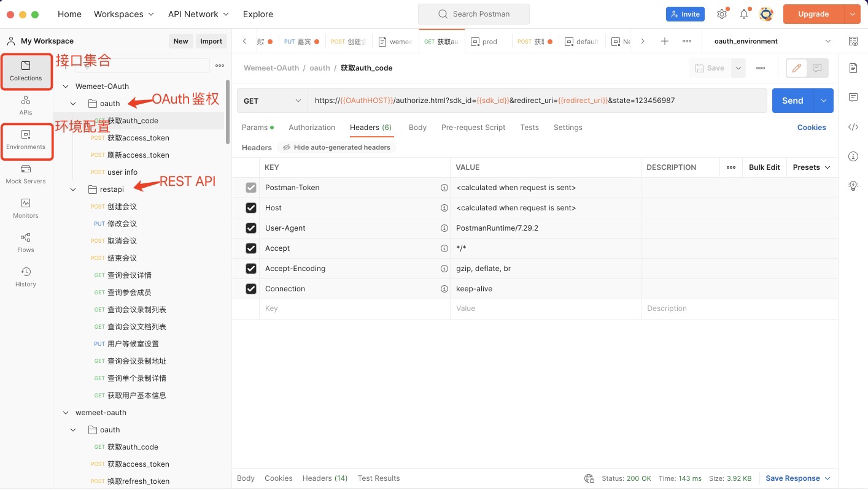Open the lightbulb related-requests icon
This screenshot has height=490, width=868.
pyautogui.click(x=853, y=186)
